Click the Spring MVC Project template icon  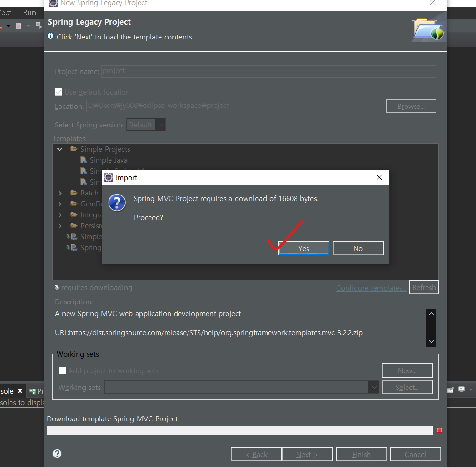pyautogui.click(x=72, y=247)
